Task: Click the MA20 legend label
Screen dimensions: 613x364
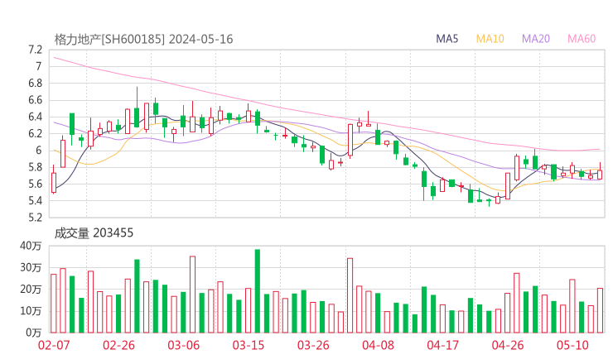Action: pyautogui.click(x=536, y=39)
